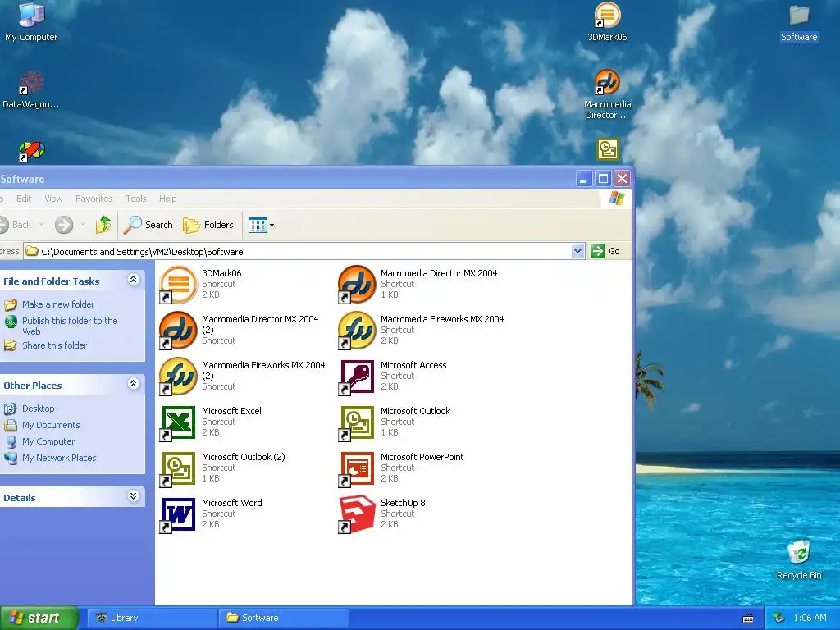840x630 pixels.
Task: Click the system tray network icon
Action: coord(779,619)
